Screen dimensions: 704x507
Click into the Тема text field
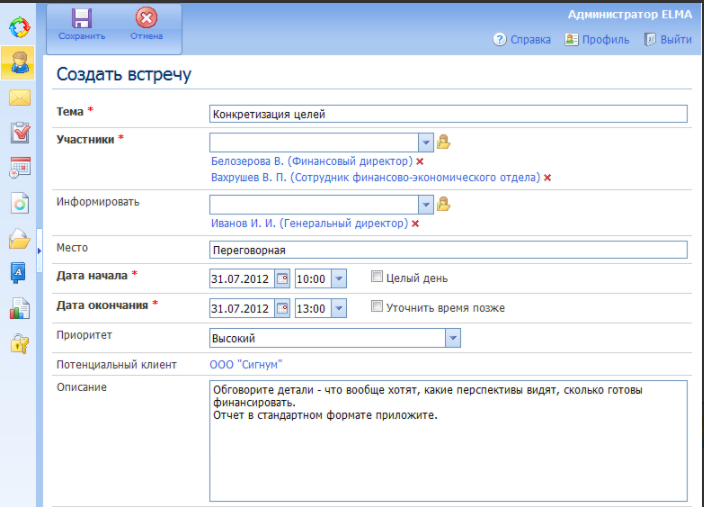tap(448, 114)
